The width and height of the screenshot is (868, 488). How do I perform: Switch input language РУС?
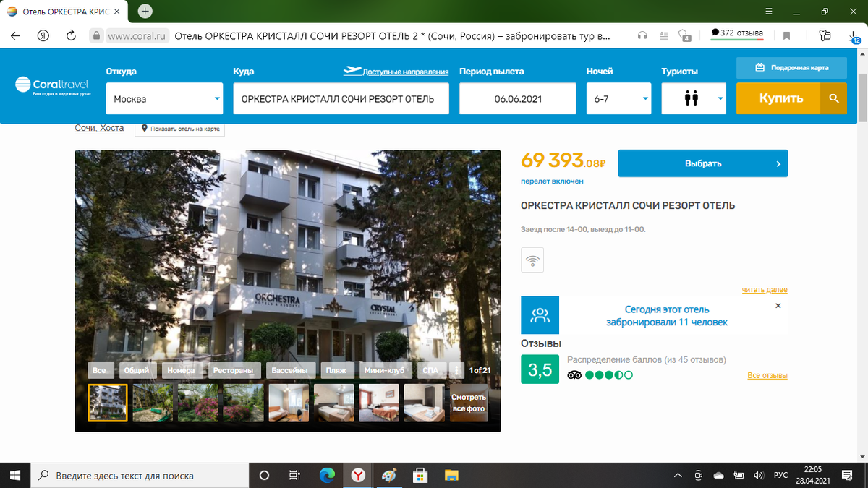click(780, 475)
